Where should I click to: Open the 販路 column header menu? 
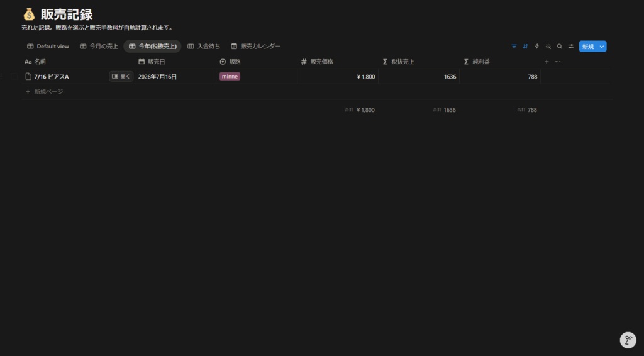[x=257, y=62]
